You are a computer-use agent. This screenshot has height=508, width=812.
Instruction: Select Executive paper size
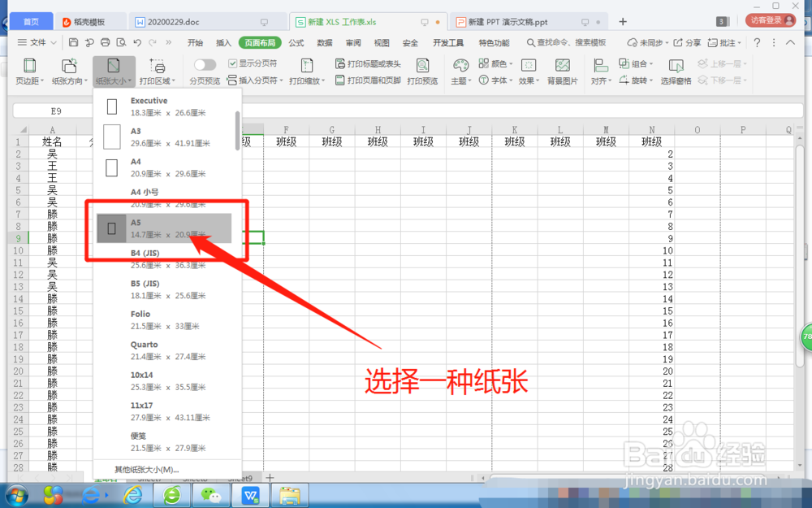click(164, 106)
